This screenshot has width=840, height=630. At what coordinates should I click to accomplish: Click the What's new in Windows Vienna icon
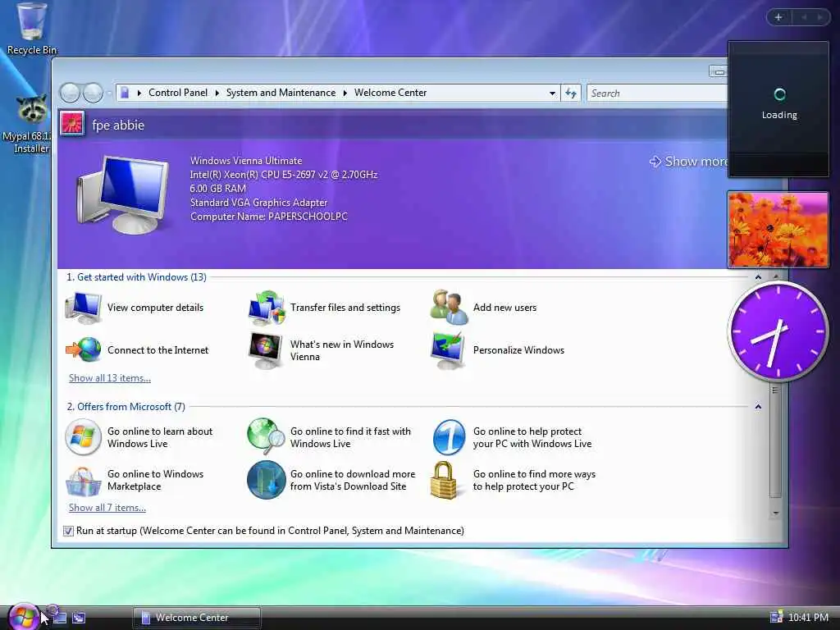[x=267, y=350]
